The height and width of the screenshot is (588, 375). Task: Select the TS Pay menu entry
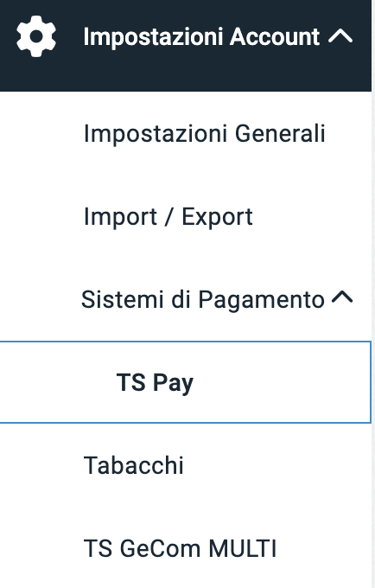[186, 382]
